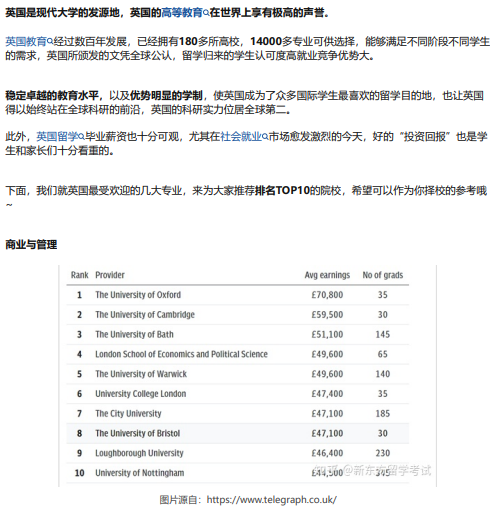The width and height of the screenshot is (494, 519).
Task: Open the 社会就业 link
Action: coord(241,137)
